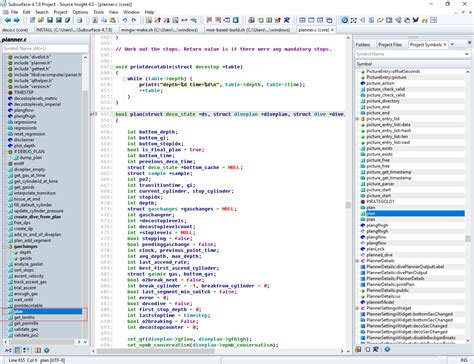Open the Help menu
The width and height of the screenshot is (474, 364).
(149, 12)
